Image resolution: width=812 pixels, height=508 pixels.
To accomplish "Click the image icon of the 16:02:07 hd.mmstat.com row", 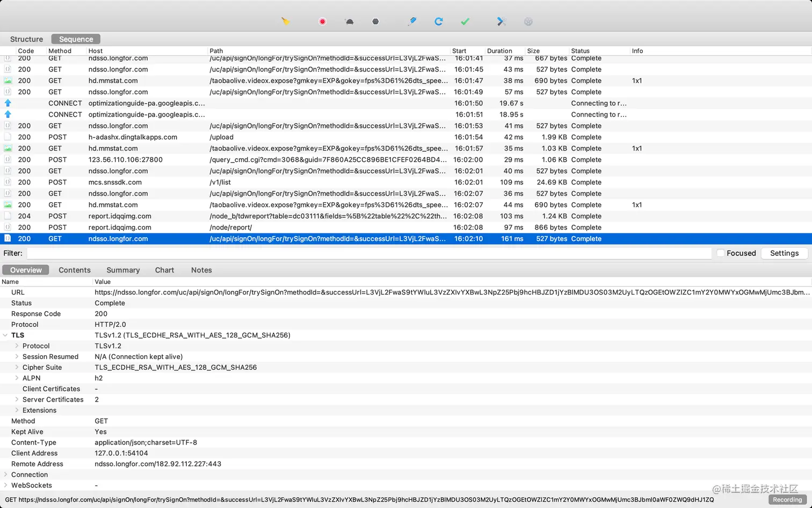I will [x=8, y=205].
